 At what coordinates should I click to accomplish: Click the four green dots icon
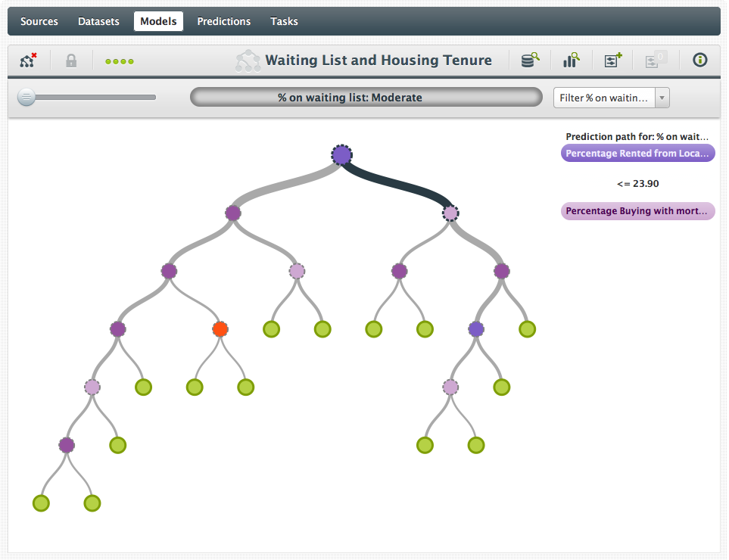[x=119, y=61]
